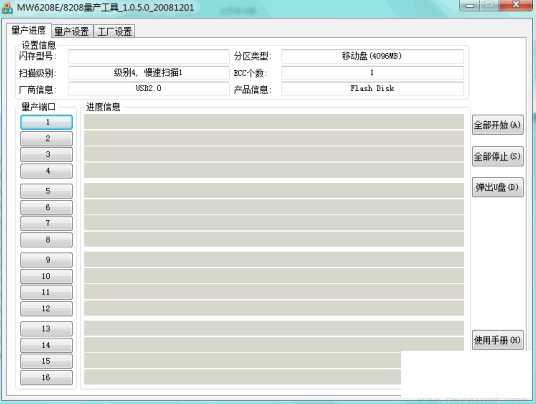Select production port 14 button
Viewport: 536px width, 404px height.
tap(46, 346)
